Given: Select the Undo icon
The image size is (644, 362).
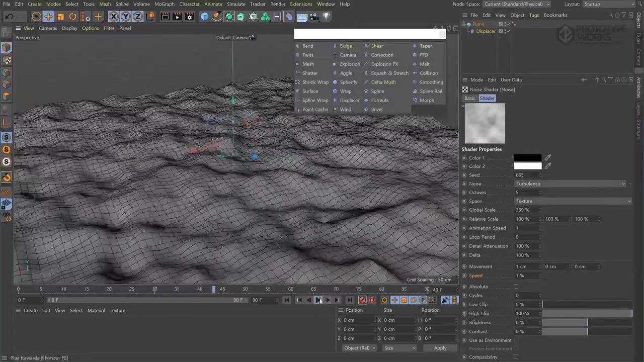Looking at the screenshot, I should coord(10,16).
